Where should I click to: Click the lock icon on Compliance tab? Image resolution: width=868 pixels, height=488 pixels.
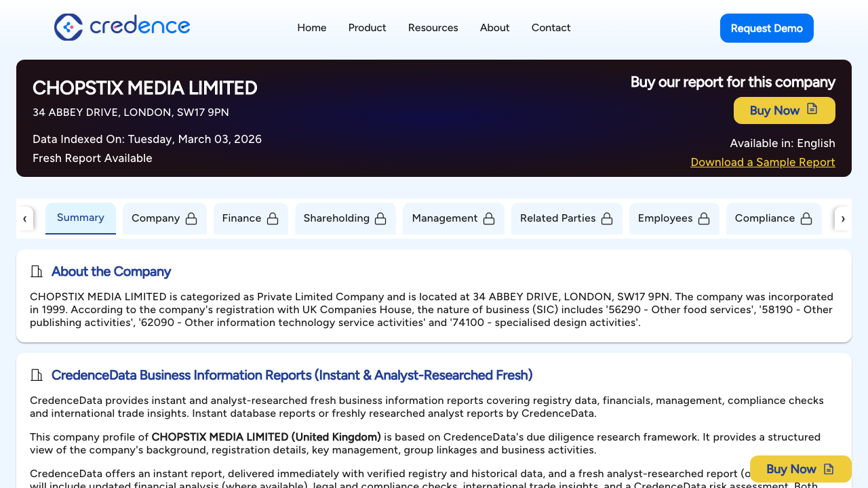pyautogui.click(x=806, y=218)
